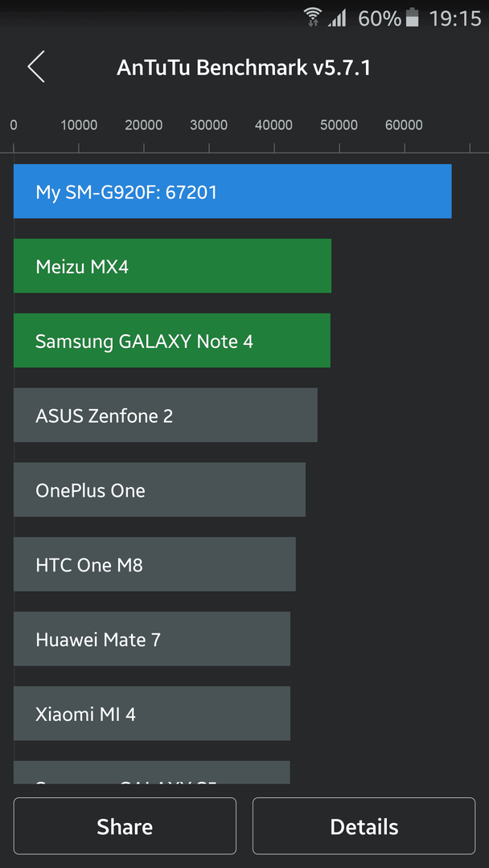Select the My SM-G920F score bar
This screenshot has width=489, height=868.
click(232, 191)
